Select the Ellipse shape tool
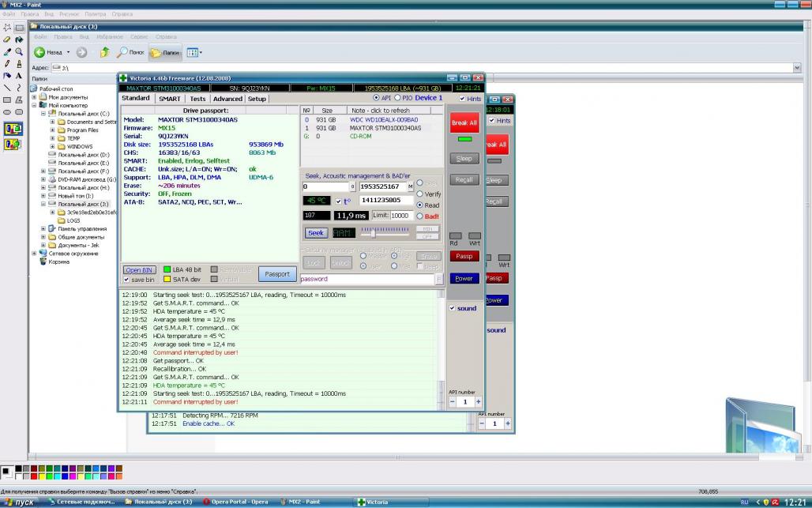The width and height of the screenshot is (812, 508). [7, 112]
